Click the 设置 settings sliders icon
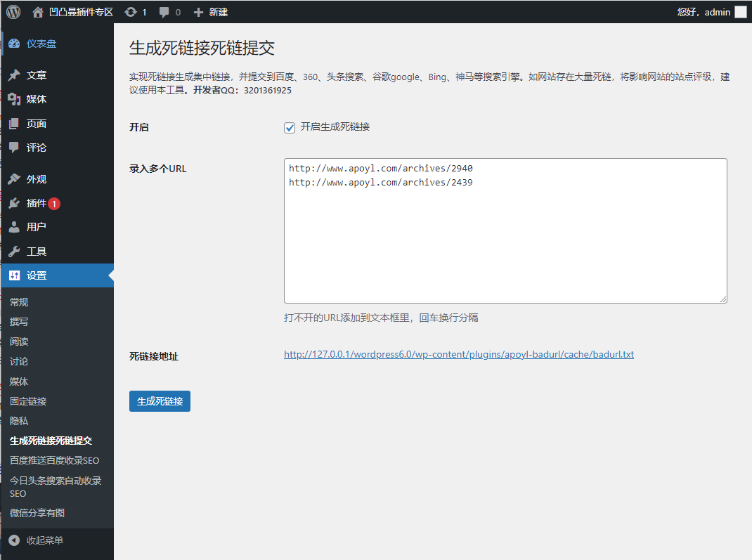The width and height of the screenshot is (752, 560). pos(14,275)
